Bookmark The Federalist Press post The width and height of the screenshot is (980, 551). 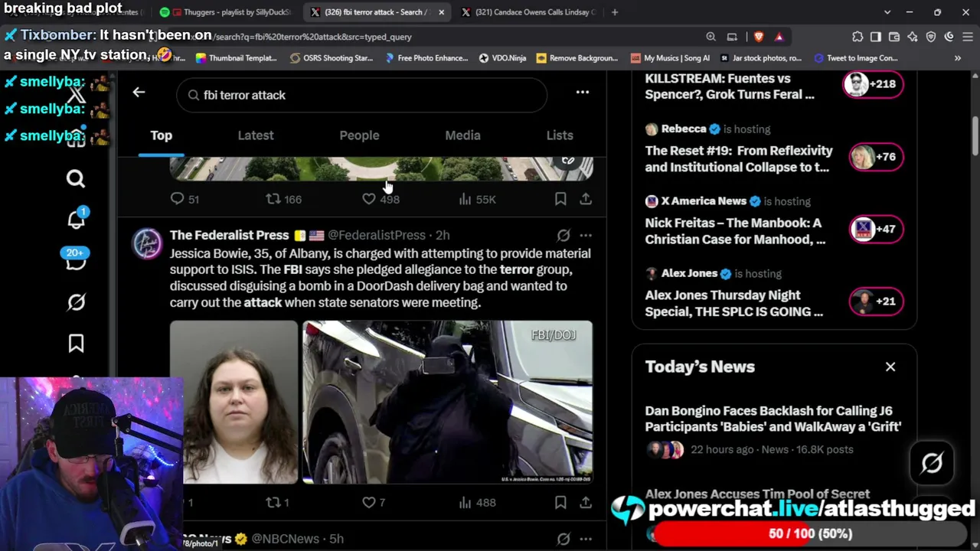click(560, 503)
